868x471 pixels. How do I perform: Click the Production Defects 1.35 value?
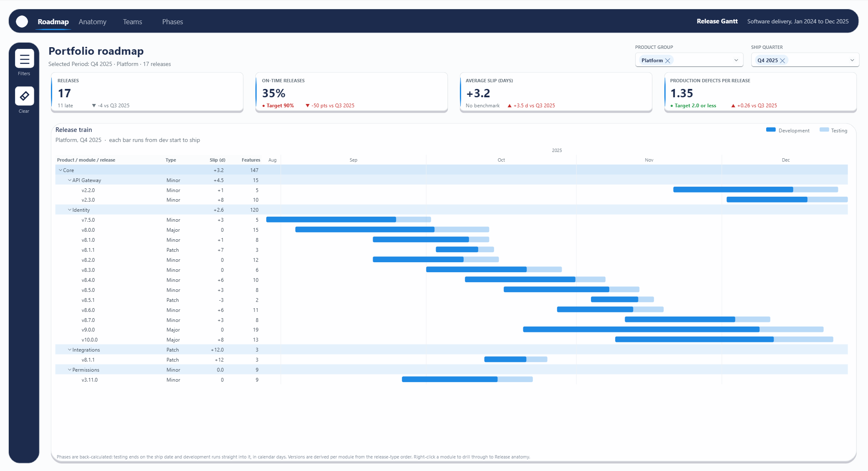(681, 93)
